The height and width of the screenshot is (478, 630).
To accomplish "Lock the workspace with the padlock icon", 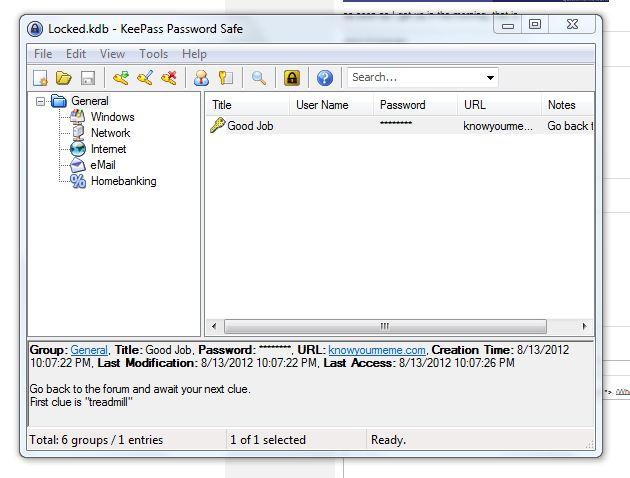I will [x=292, y=78].
